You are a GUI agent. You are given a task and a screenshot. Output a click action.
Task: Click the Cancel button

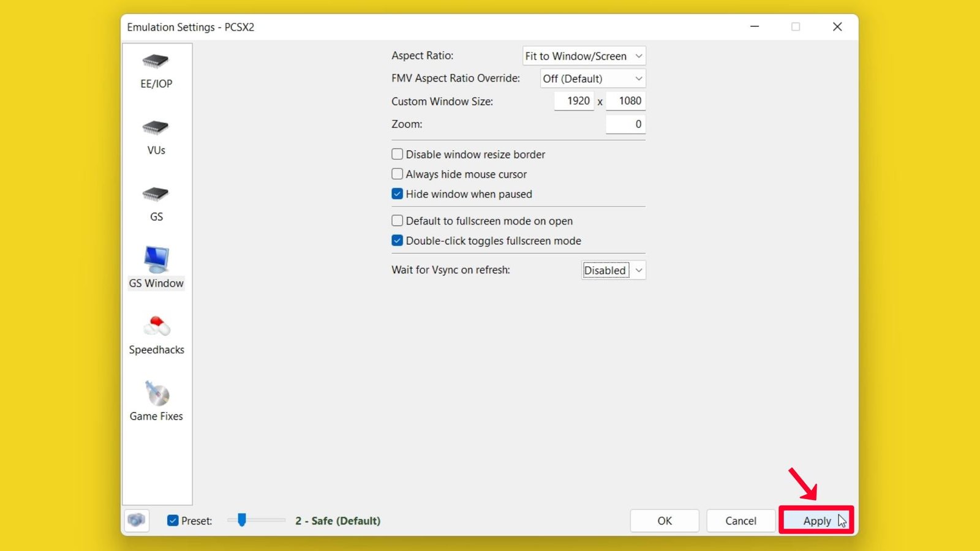pyautogui.click(x=741, y=520)
